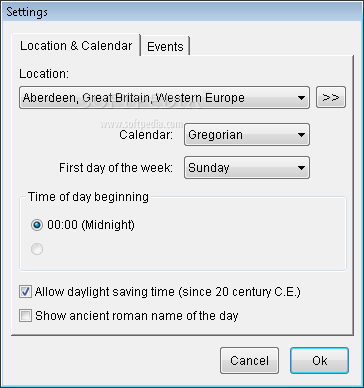Viewport: 364px width, 388px height.
Task: Open the Calendar dropdown set to Gregorian
Action: (x=247, y=135)
